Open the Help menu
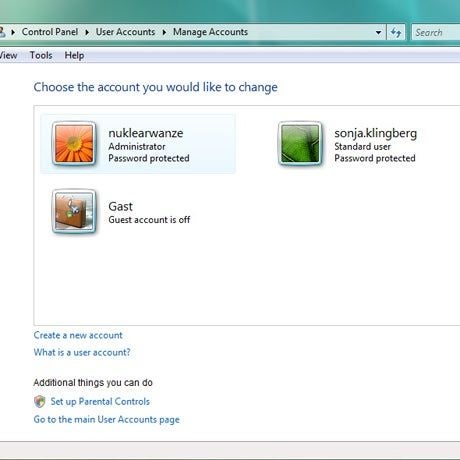Image resolution: width=460 pixels, height=460 pixels. click(74, 55)
